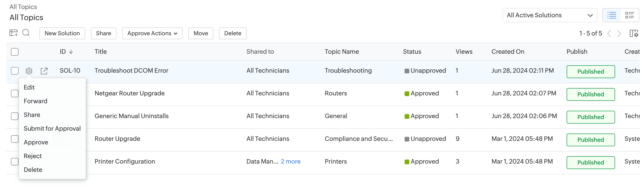Open SOL-10 in new window icon
Screen dimensions: 644x196
point(44,71)
